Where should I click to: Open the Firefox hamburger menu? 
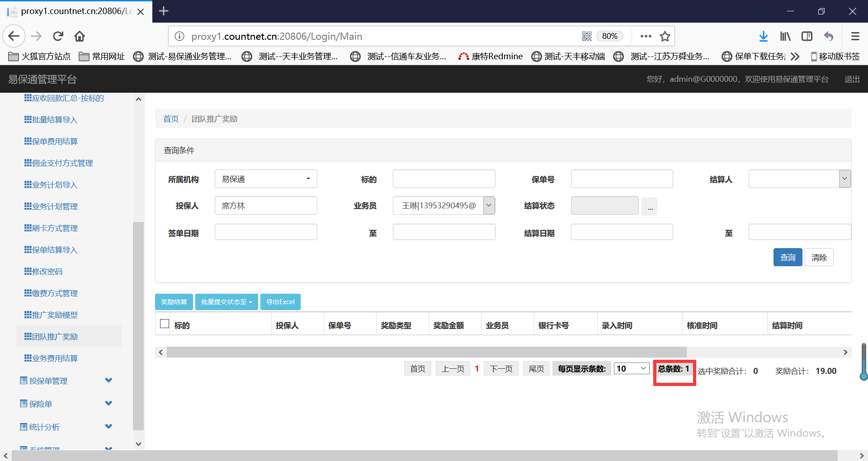coord(855,36)
